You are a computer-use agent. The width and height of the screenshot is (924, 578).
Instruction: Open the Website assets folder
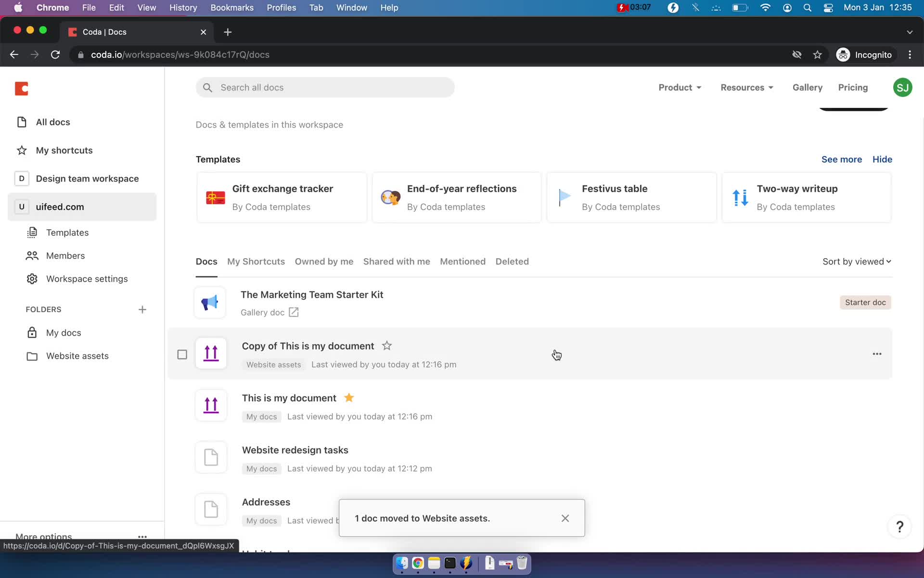[77, 356]
